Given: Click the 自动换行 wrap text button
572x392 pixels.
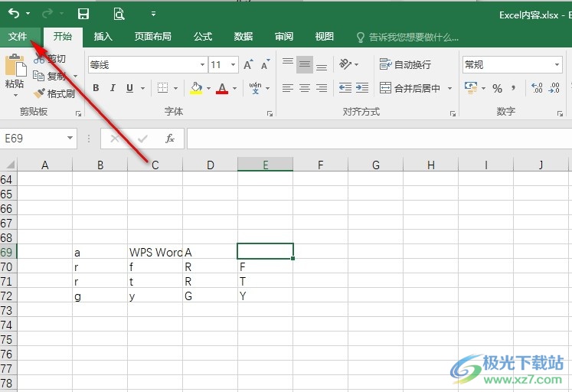Looking at the screenshot, I should 406,65.
